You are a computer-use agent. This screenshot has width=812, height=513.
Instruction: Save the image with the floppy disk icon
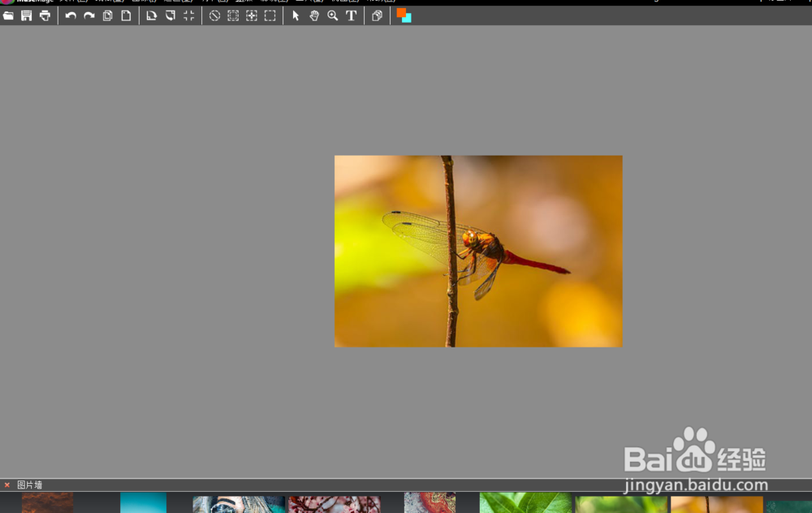(27, 15)
